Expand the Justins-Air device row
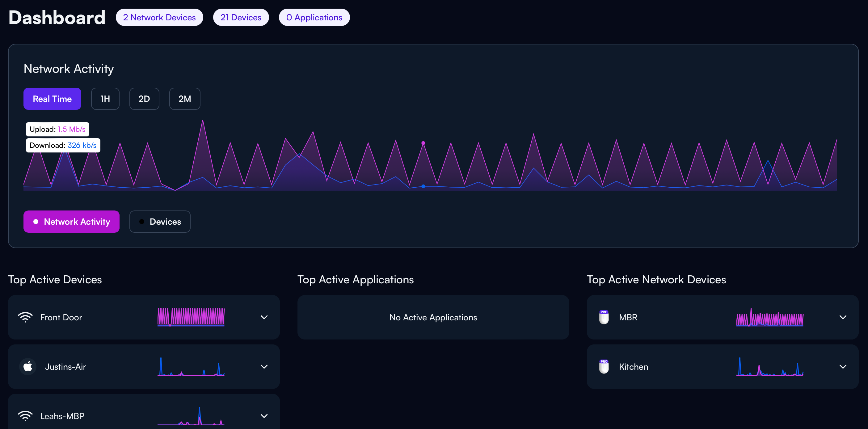This screenshot has height=429, width=868. coord(264,366)
